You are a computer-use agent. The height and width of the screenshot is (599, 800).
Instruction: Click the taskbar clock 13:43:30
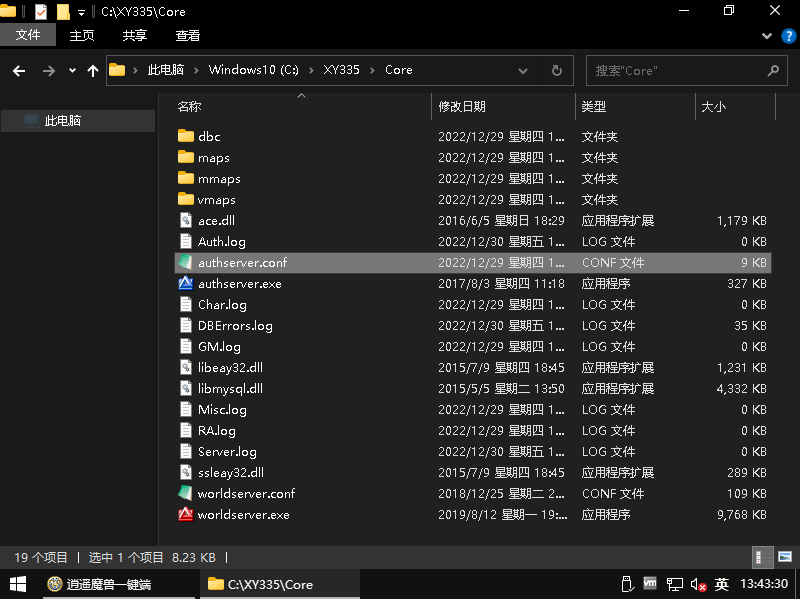pyautogui.click(x=764, y=584)
